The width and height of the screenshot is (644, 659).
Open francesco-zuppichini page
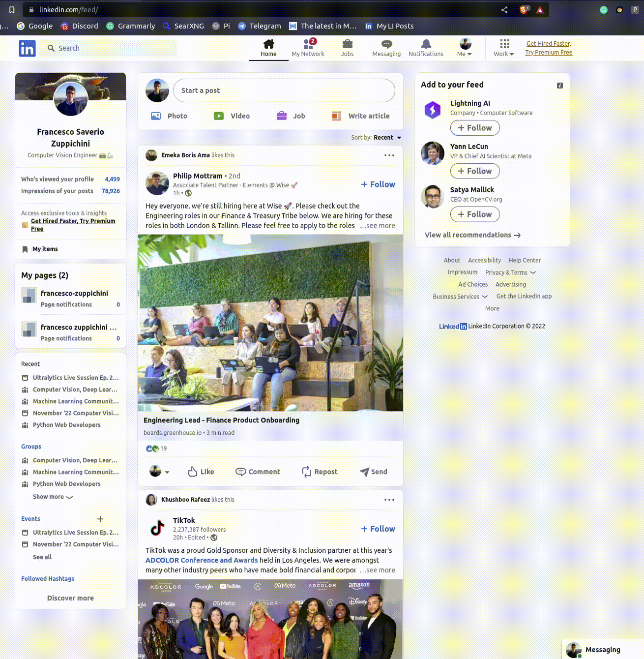[x=74, y=293]
